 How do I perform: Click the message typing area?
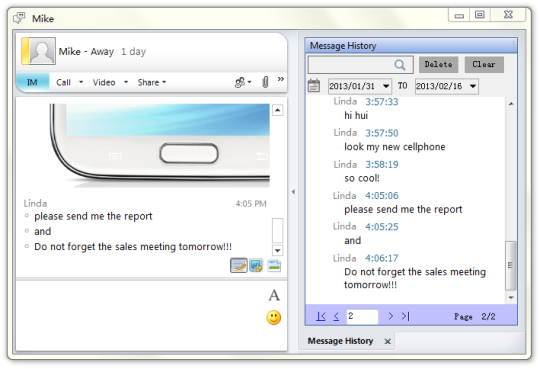tap(141, 315)
